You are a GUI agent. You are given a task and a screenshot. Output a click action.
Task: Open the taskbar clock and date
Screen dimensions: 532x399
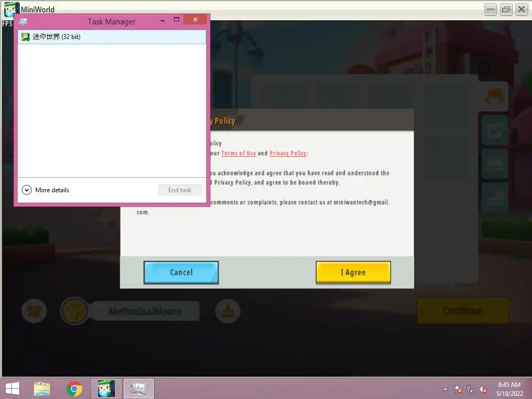(509, 389)
